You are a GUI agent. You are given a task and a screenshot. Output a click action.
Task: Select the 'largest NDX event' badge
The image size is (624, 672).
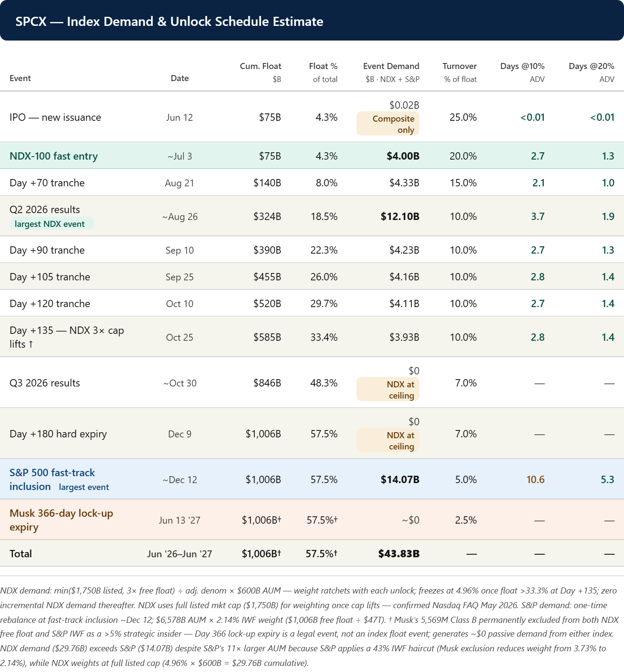pyautogui.click(x=51, y=224)
